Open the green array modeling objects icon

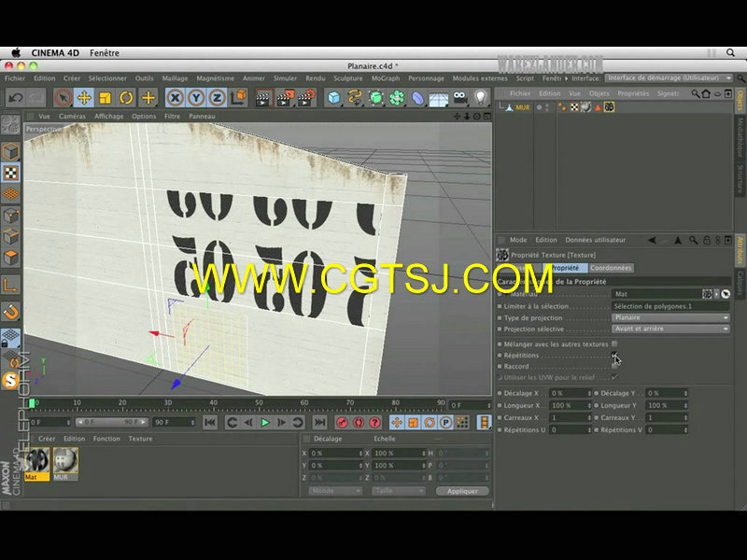397,98
